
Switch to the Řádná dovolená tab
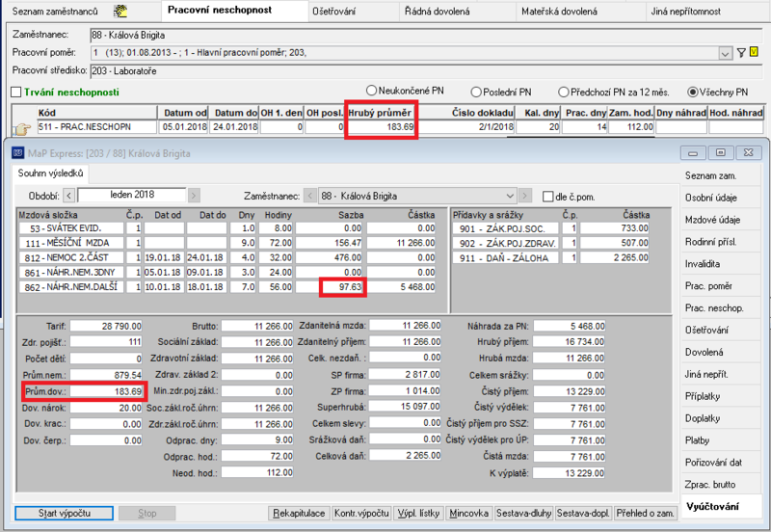click(438, 12)
